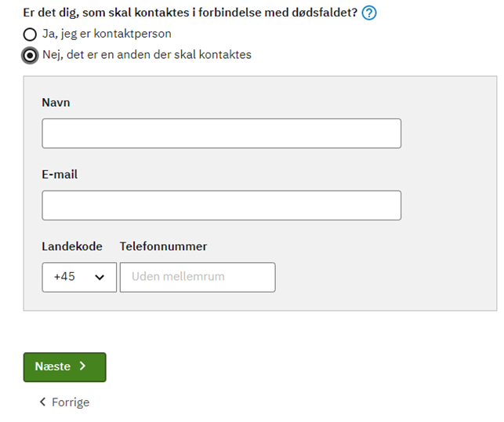504x422 pixels.
Task: Click the +45 country code value
Action: click(x=64, y=277)
